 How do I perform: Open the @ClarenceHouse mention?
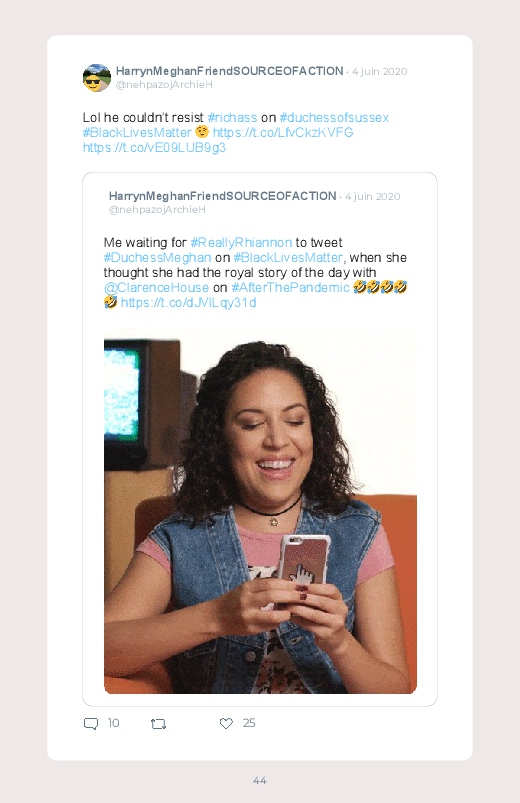[156, 287]
